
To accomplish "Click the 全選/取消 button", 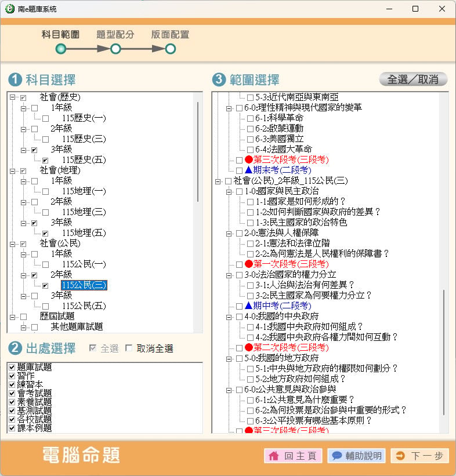I will (413, 79).
